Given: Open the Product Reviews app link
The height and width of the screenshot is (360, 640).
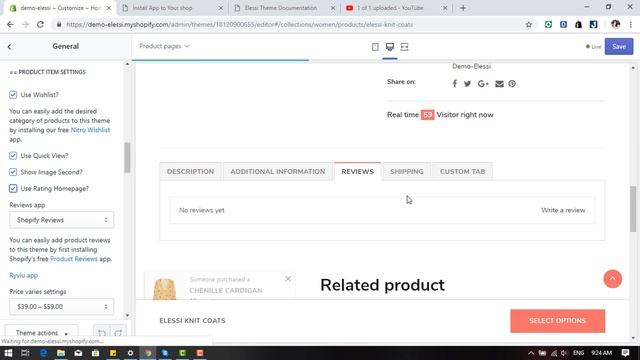Looking at the screenshot, I should 74,259.
